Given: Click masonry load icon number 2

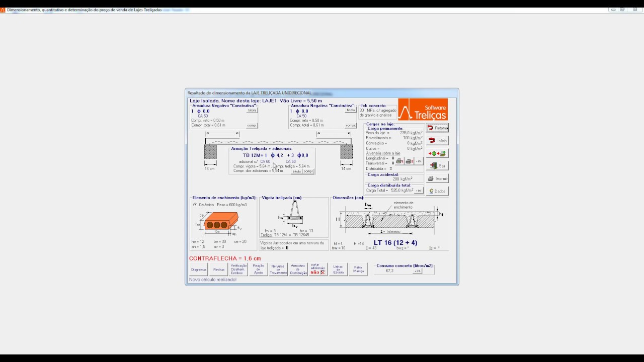Looking at the screenshot, I should click(410, 161).
